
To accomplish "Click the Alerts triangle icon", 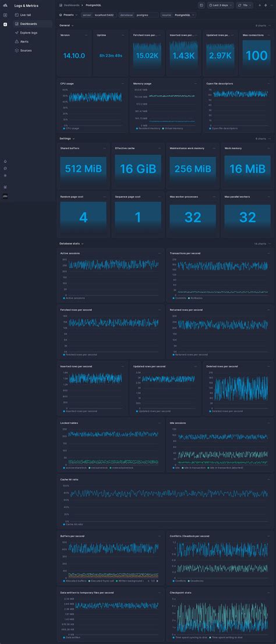I will tap(16, 41).
